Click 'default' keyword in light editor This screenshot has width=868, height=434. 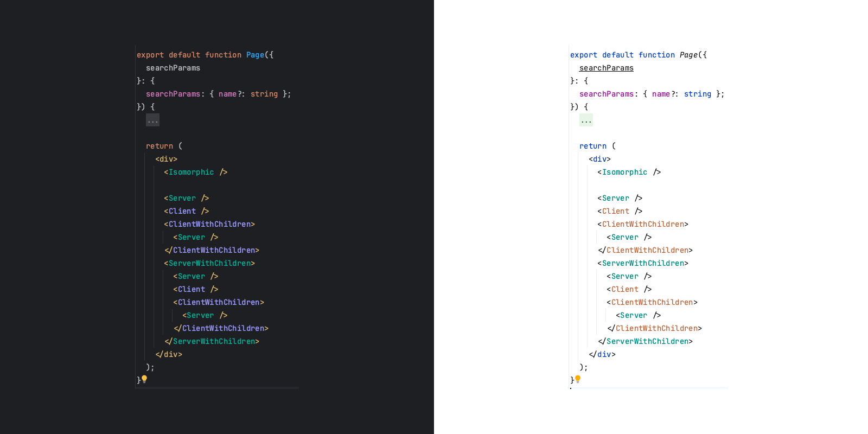618,55
